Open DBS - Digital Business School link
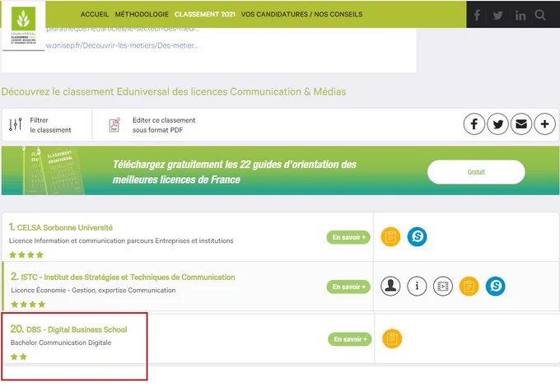 77,329
